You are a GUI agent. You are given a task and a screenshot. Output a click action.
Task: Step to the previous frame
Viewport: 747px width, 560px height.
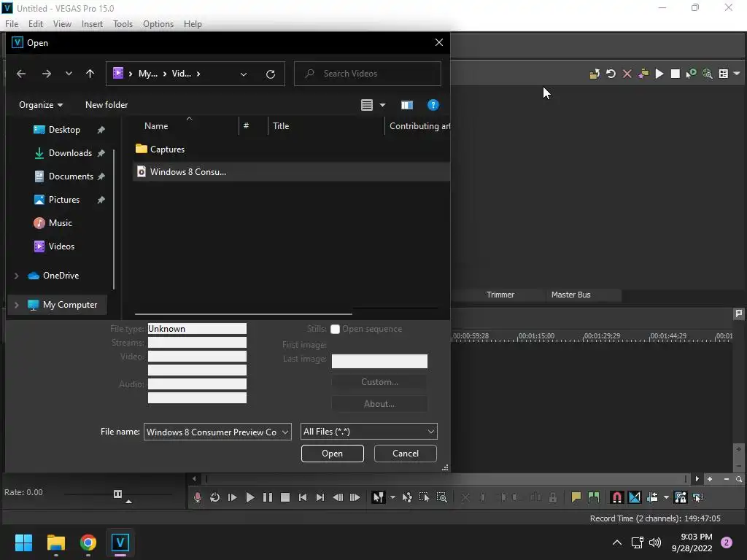click(338, 497)
